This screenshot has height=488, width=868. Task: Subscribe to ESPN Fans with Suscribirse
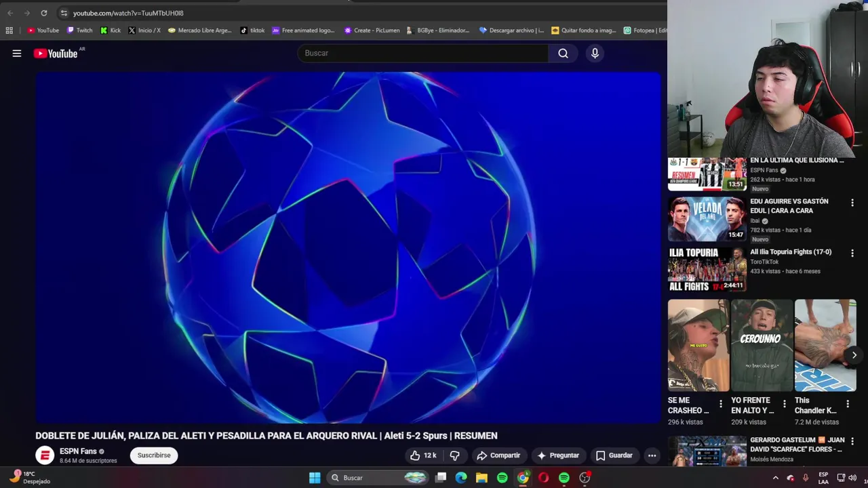(x=154, y=455)
